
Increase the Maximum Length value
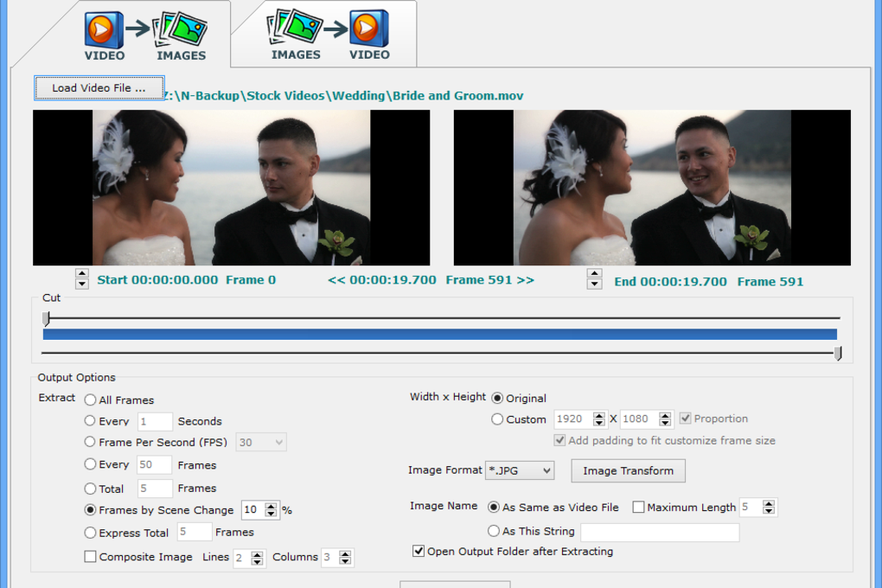pyautogui.click(x=769, y=503)
